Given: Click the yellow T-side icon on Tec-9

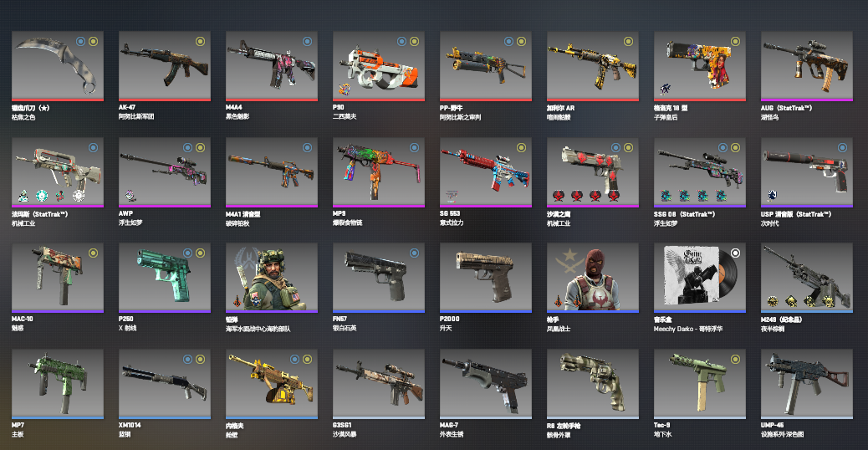Looking at the screenshot, I should [735, 360].
